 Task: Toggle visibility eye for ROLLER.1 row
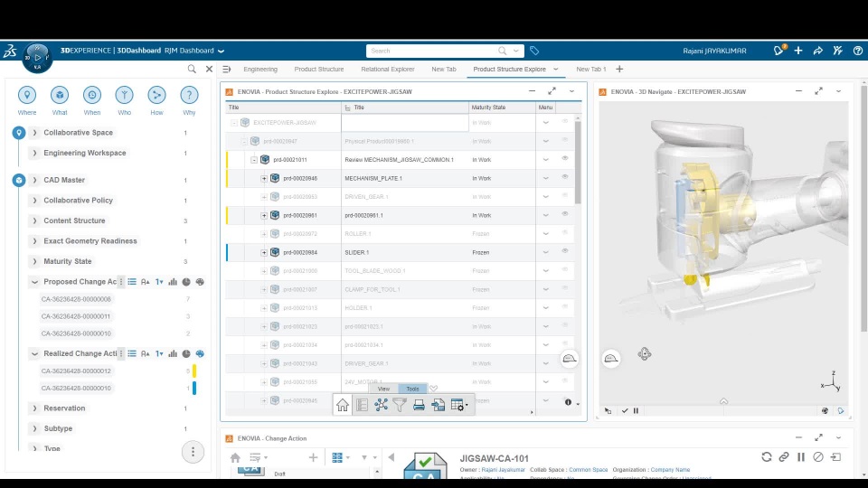(564, 233)
